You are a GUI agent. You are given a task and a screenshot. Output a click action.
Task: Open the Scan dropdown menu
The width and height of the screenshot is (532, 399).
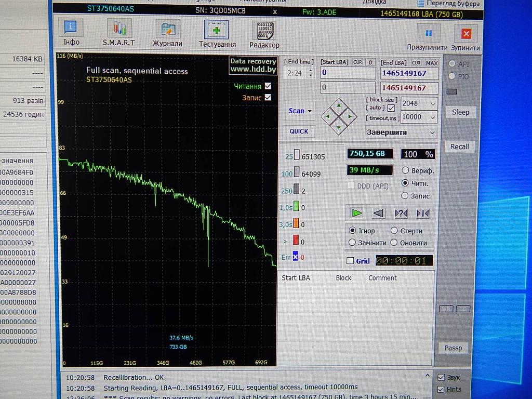click(300, 111)
